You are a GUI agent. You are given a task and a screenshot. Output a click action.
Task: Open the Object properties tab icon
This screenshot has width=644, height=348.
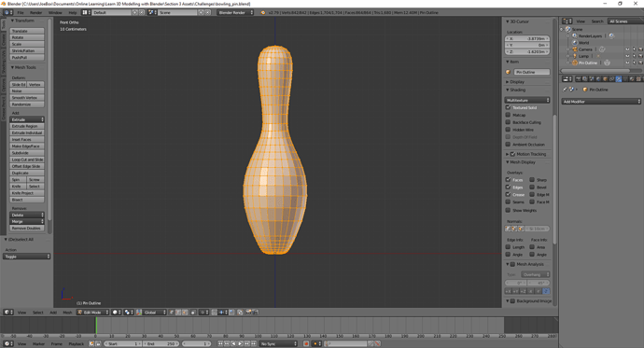coord(605,78)
